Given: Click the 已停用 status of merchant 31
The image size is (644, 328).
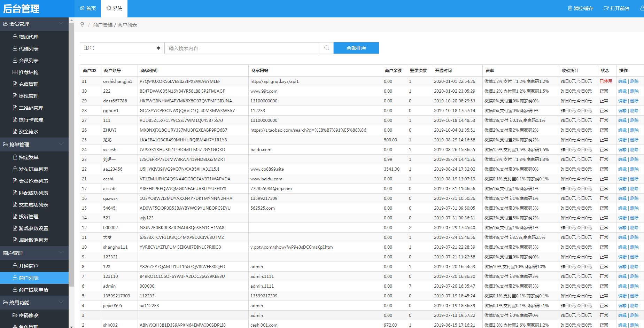Looking at the screenshot, I should click(x=606, y=81).
